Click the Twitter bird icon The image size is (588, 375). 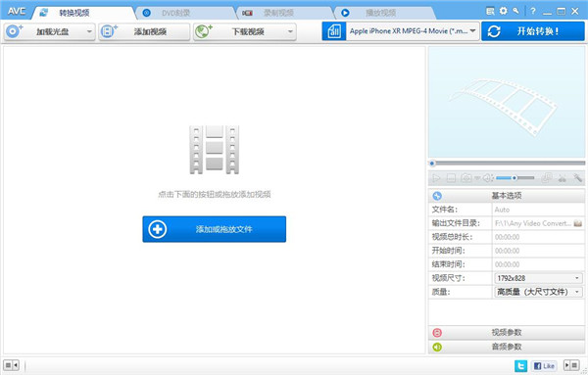[521, 365]
